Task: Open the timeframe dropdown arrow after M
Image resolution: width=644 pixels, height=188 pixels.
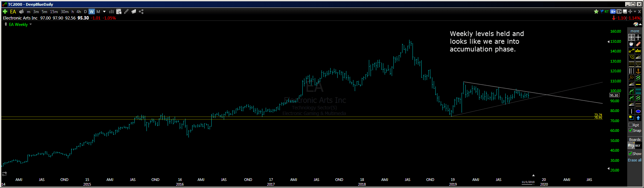Action: click(104, 11)
